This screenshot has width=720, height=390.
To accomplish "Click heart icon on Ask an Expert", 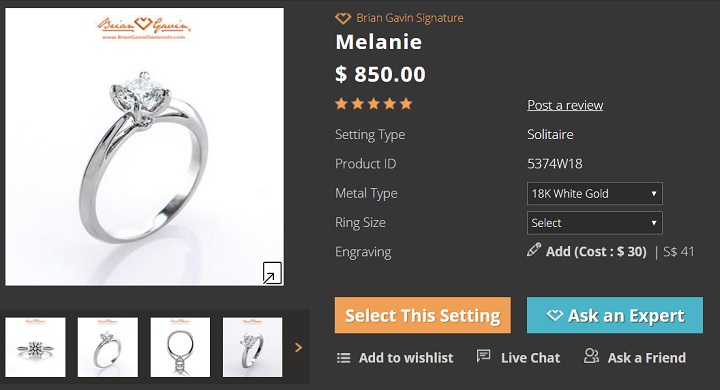I will (554, 315).
